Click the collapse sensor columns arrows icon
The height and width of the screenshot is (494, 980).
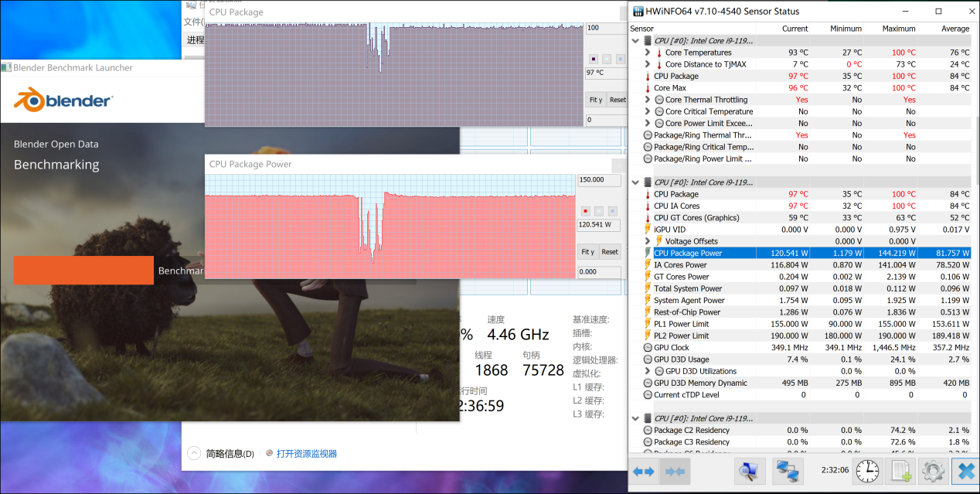pos(675,471)
